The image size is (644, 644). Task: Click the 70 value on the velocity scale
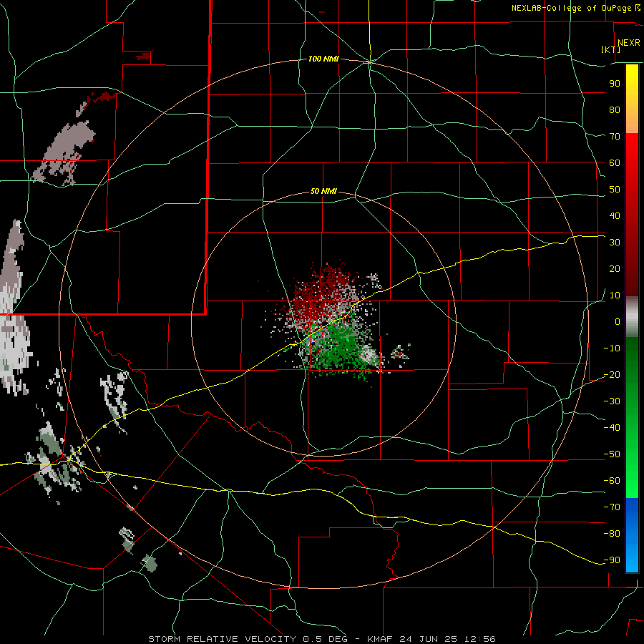(x=615, y=137)
